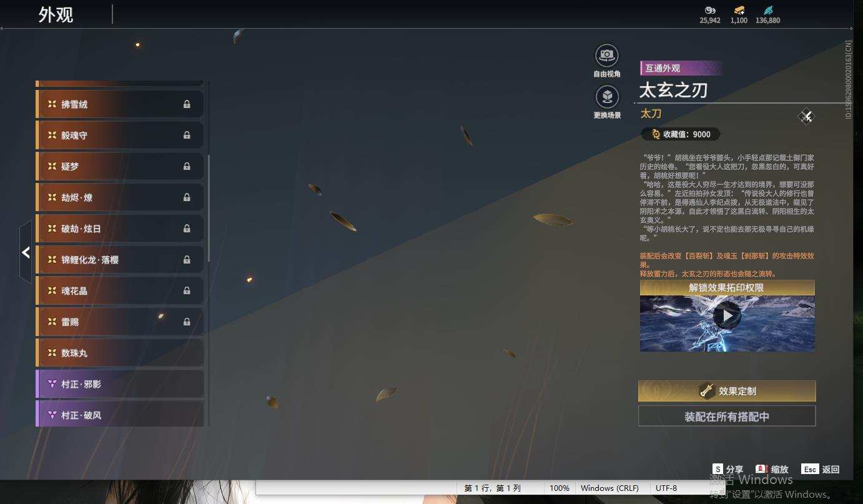863x504 pixels.
Task: Click 第 1 行, 第 1 列 in Notepad status bar
Action: click(x=493, y=488)
